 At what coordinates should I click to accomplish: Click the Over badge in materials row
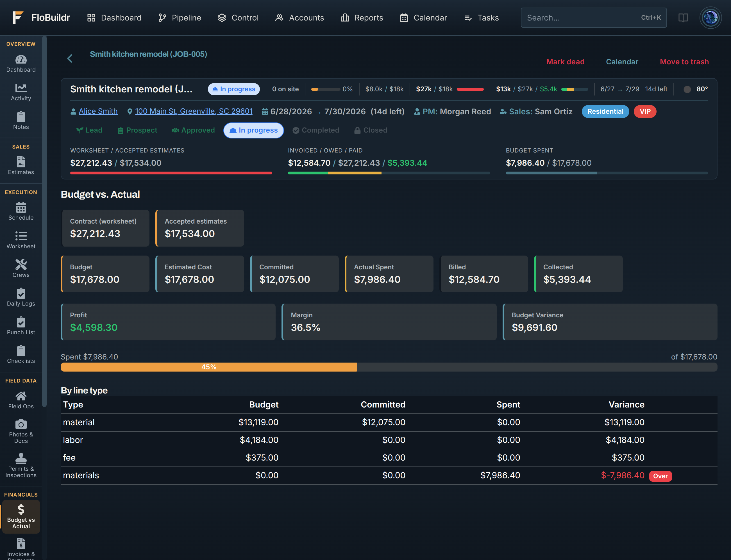[660, 476]
